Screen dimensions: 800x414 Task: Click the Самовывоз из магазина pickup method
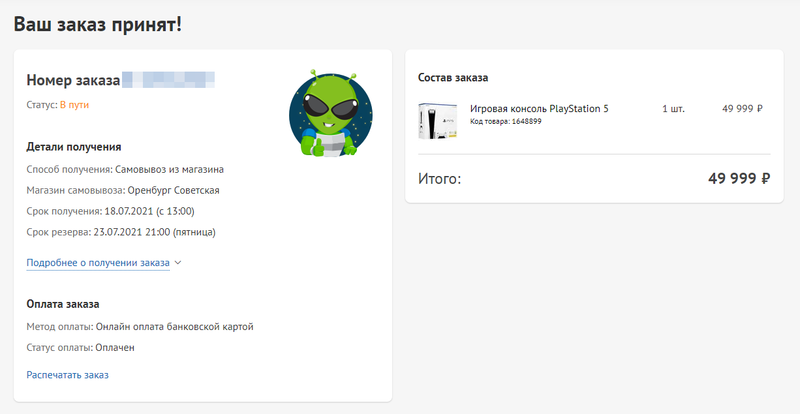tap(169, 169)
